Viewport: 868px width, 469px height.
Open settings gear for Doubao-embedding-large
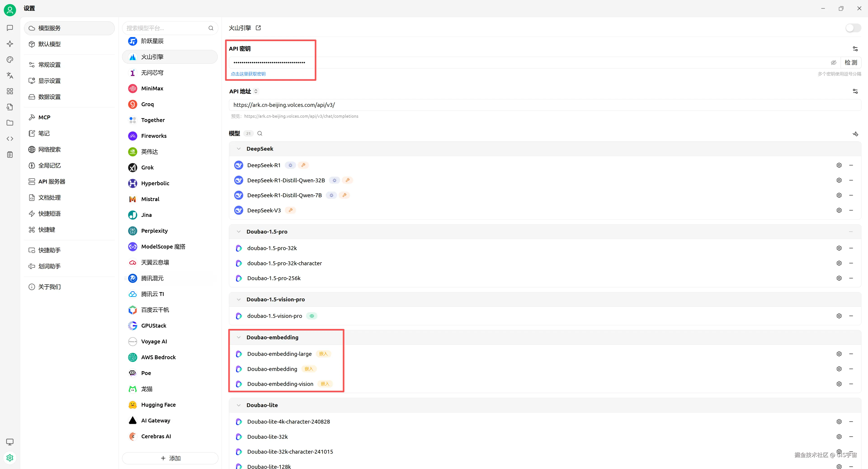point(839,354)
